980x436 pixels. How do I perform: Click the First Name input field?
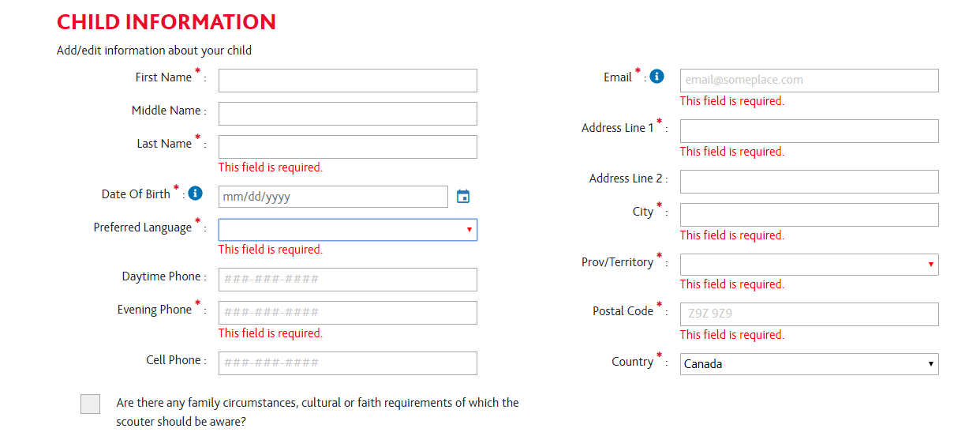pos(348,81)
